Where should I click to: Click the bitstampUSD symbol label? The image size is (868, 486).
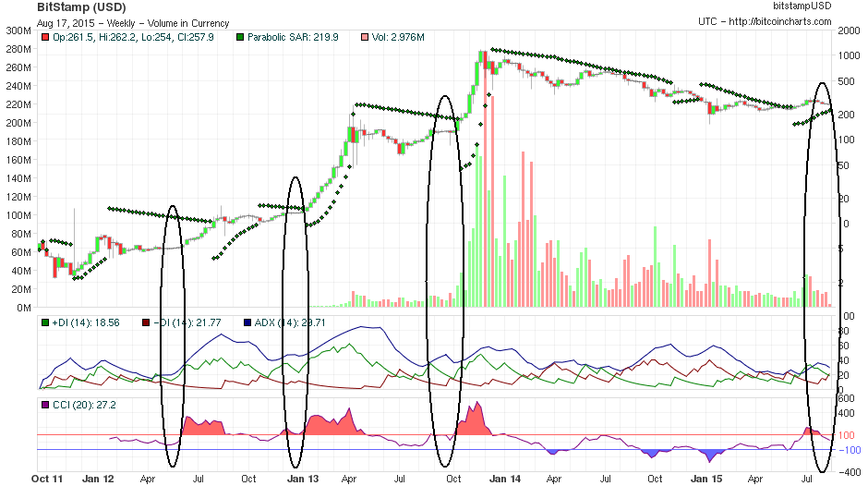[x=802, y=6]
